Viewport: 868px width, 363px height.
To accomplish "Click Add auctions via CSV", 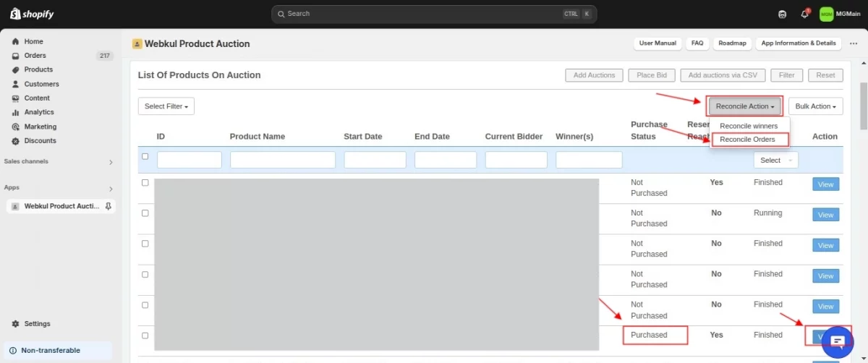I will tap(723, 75).
